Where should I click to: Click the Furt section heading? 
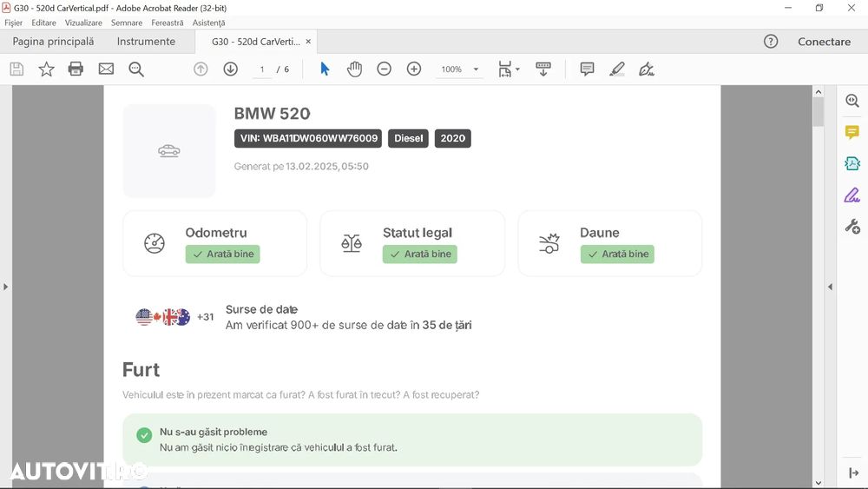coord(141,370)
